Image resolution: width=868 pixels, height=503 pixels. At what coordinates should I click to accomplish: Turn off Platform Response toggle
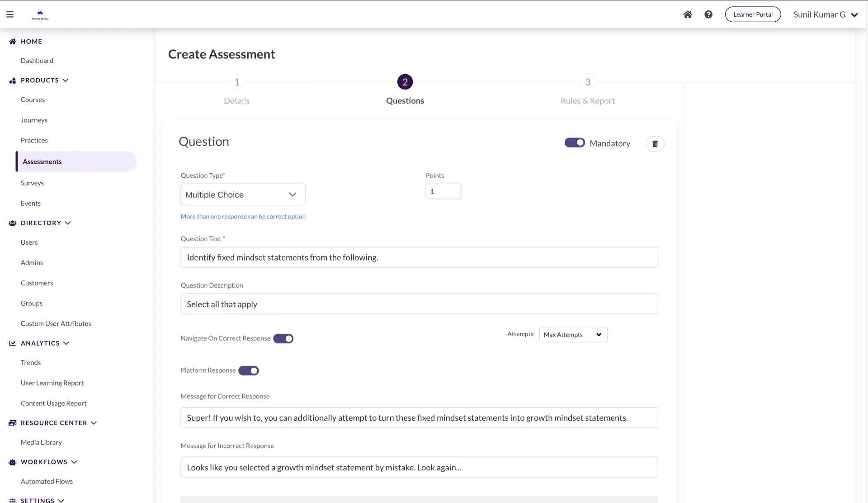pyautogui.click(x=249, y=371)
